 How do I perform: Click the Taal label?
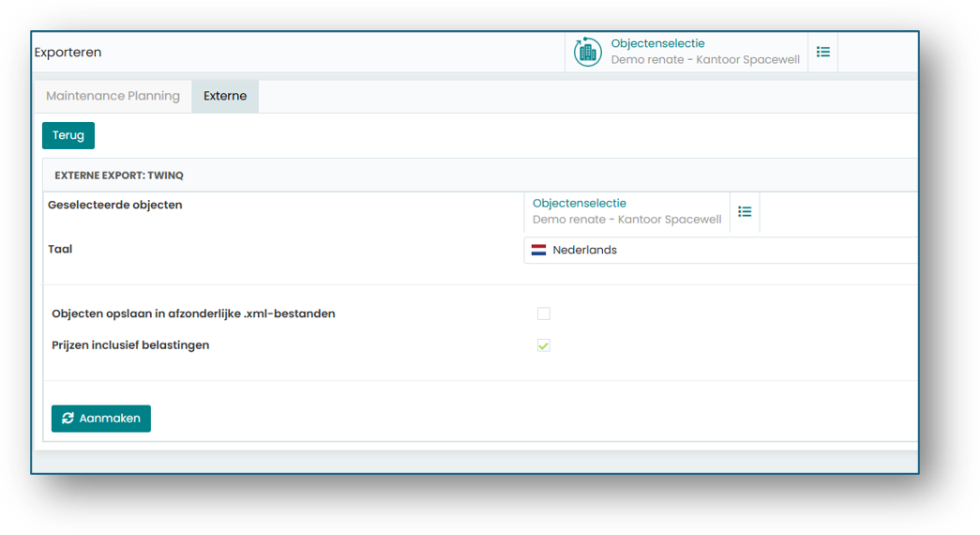[60, 249]
